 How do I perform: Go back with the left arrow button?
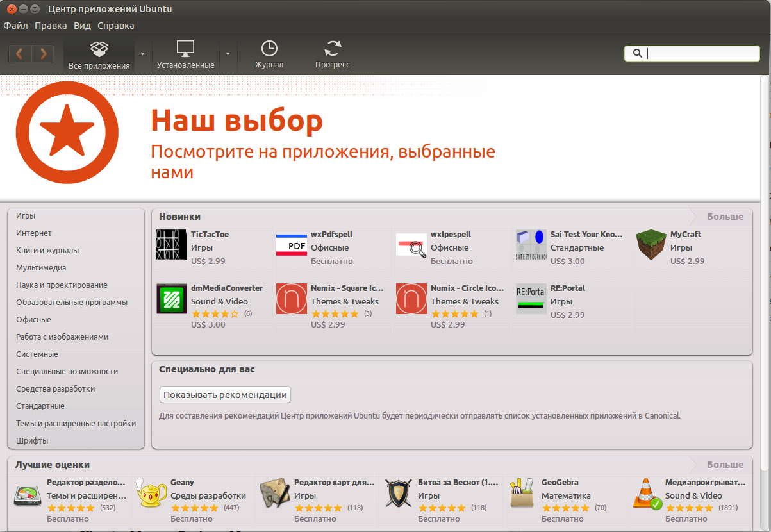(20, 54)
